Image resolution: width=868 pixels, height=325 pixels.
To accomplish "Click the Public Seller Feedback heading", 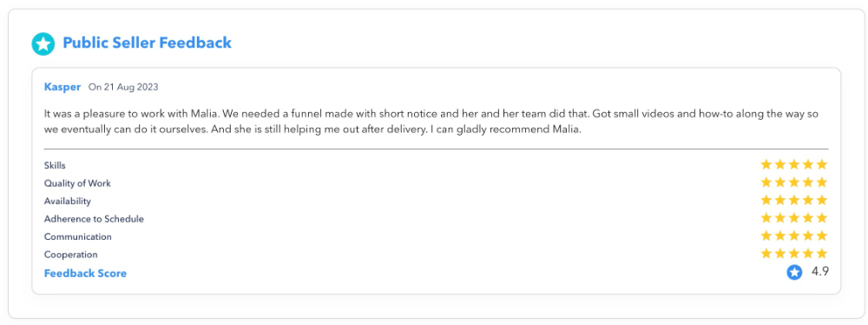I will pos(147,43).
